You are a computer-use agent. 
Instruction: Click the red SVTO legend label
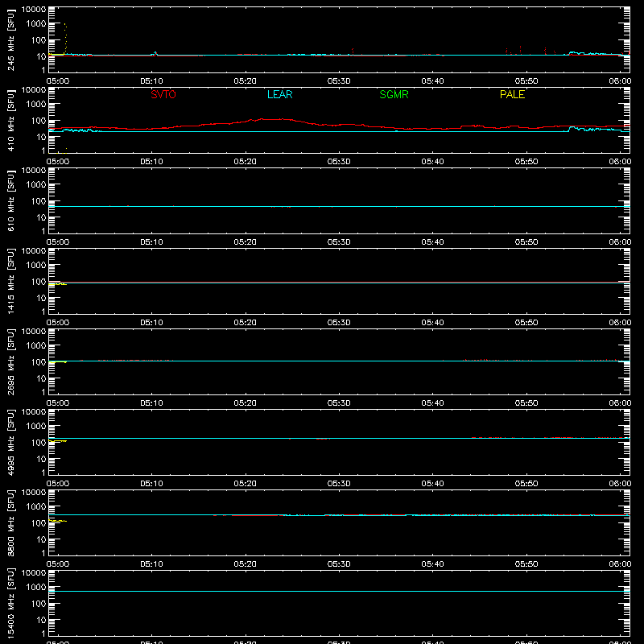163,94
